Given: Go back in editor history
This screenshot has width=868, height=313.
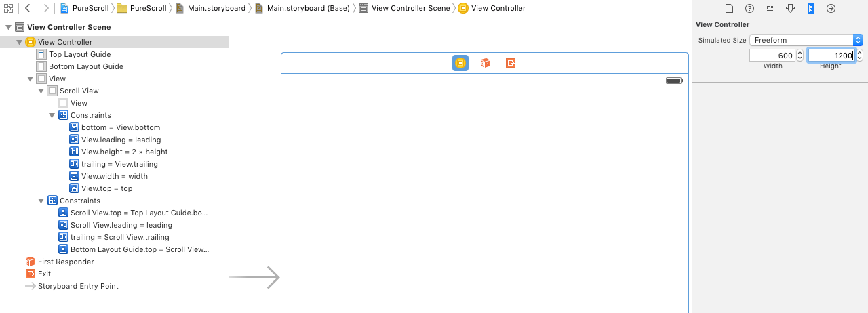Looking at the screenshot, I should 28,8.
